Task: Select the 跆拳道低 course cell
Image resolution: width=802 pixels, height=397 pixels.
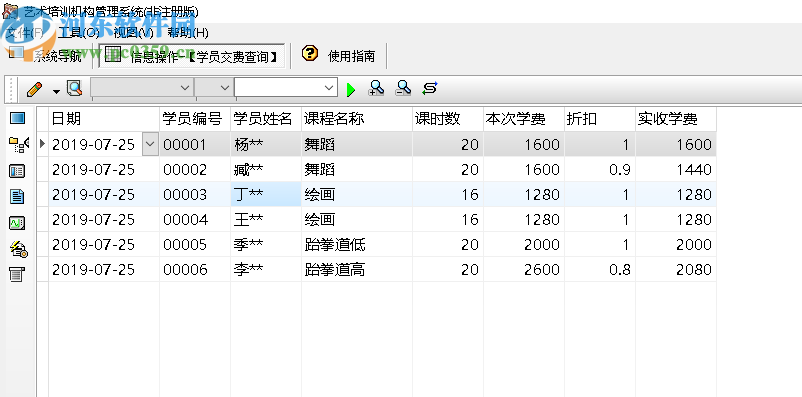Action: tap(357, 245)
